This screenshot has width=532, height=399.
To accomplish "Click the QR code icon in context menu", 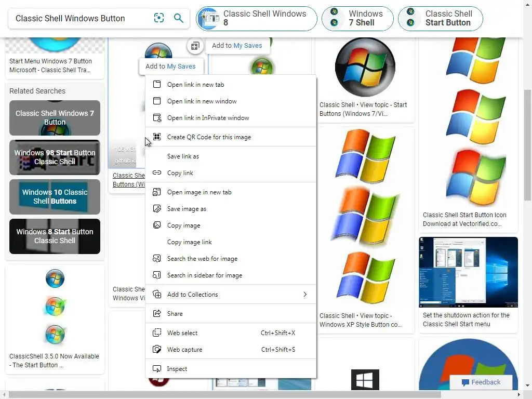I will click(157, 137).
